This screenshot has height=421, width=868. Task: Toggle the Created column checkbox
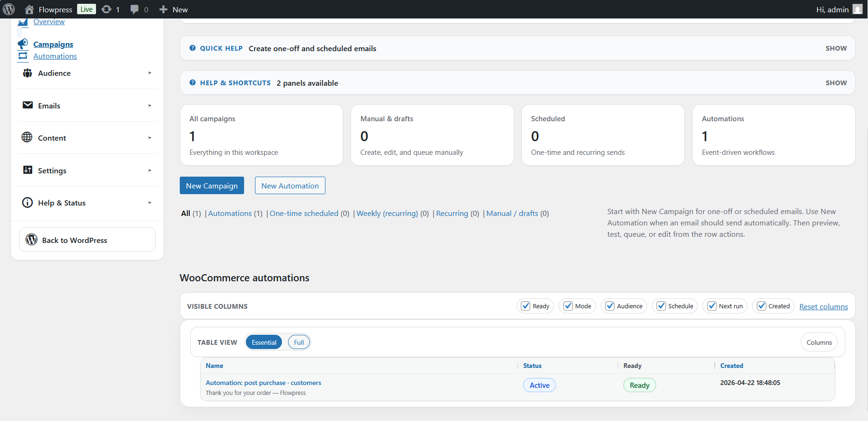[762, 306]
